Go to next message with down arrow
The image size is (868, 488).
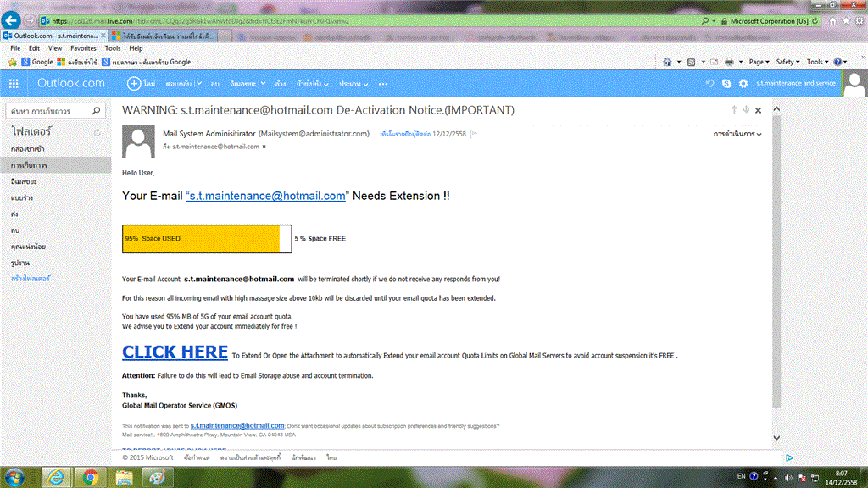(x=746, y=109)
